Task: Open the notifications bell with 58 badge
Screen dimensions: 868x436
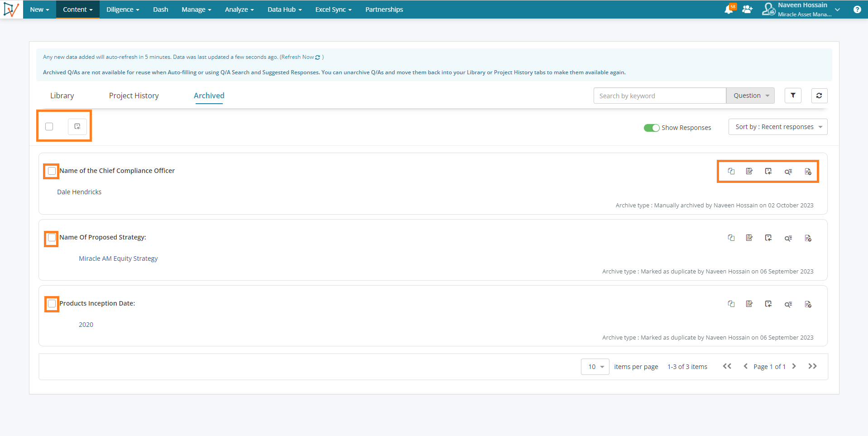Action: pyautogui.click(x=729, y=9)
